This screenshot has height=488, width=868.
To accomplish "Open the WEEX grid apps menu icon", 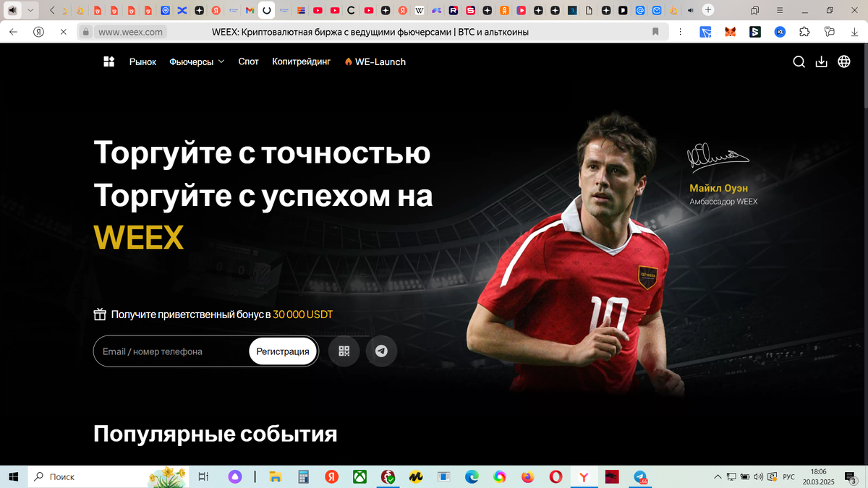I will click(109, 61).
